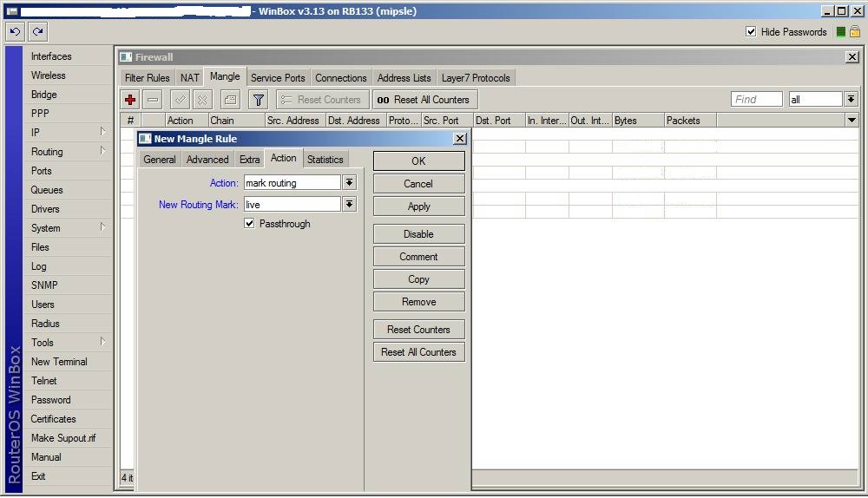Click the Undo arrow icon
The image size is (868, 498).
pyautogui.click(x=15, y=32)
